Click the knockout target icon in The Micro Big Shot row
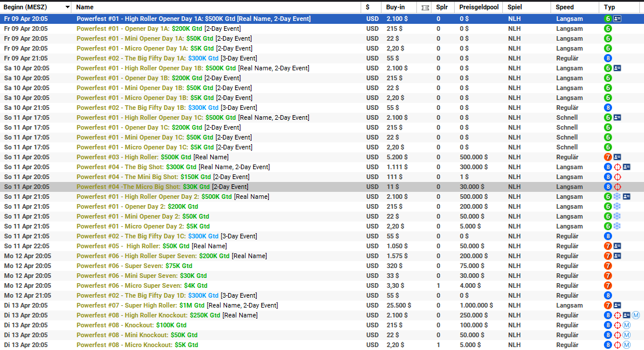Image resolution: width=644 pixels, height=350 pixels. (617, 187)
